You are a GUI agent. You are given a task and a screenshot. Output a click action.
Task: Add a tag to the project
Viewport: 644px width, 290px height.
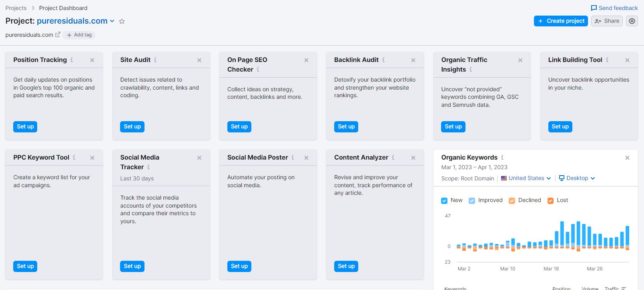point(79,35)
